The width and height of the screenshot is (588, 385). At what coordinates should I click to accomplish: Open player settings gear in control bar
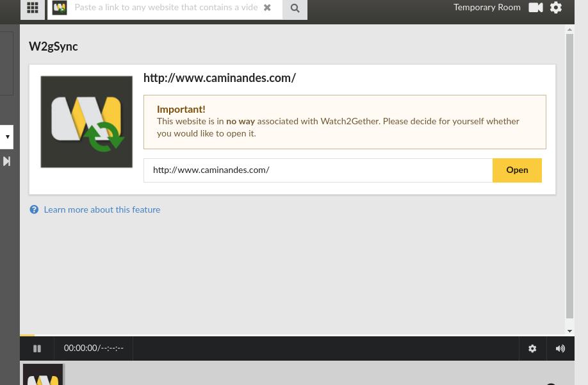point(532,348)
